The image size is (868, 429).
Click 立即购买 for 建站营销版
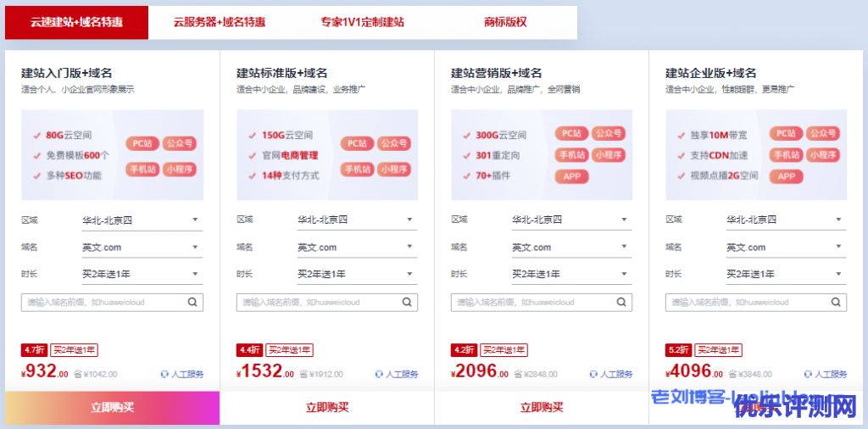coord(542,408)
